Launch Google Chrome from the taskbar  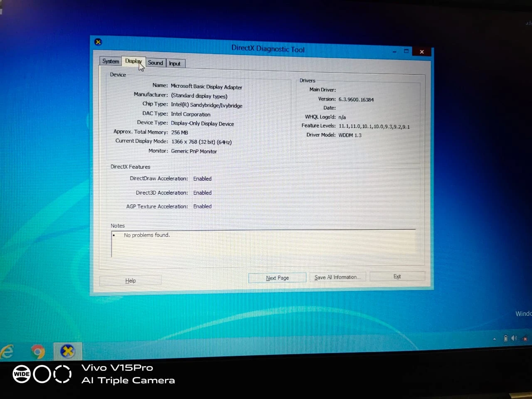38,352
